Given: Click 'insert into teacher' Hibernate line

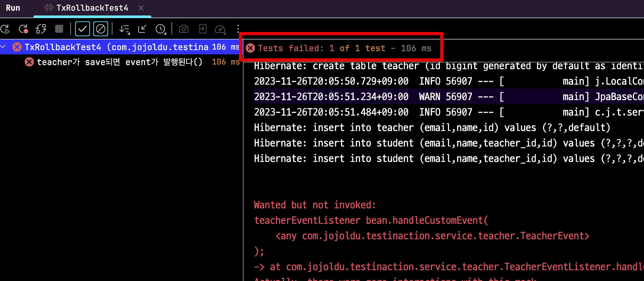Looking at the screenshot, I should coord(432,128).
